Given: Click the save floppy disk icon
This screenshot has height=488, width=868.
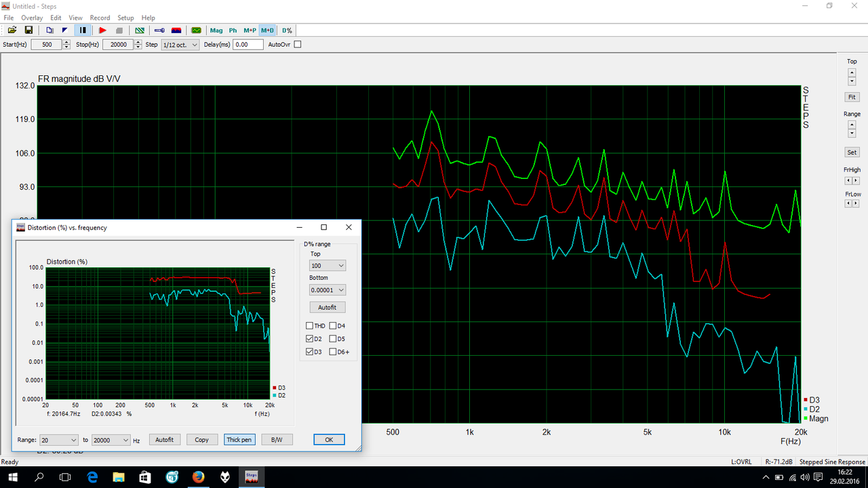Looking at the screenshot, I should pos(29,30).
